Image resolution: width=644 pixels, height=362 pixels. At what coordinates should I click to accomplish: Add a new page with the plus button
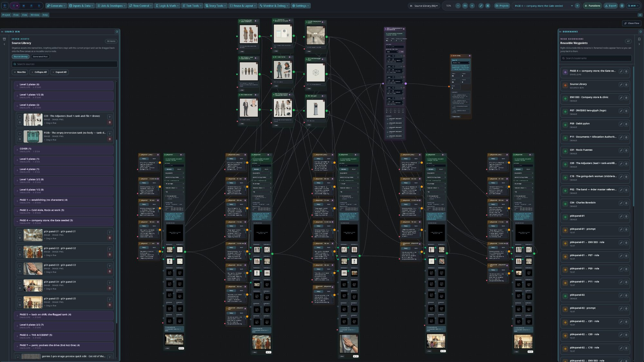coord(577,6)
